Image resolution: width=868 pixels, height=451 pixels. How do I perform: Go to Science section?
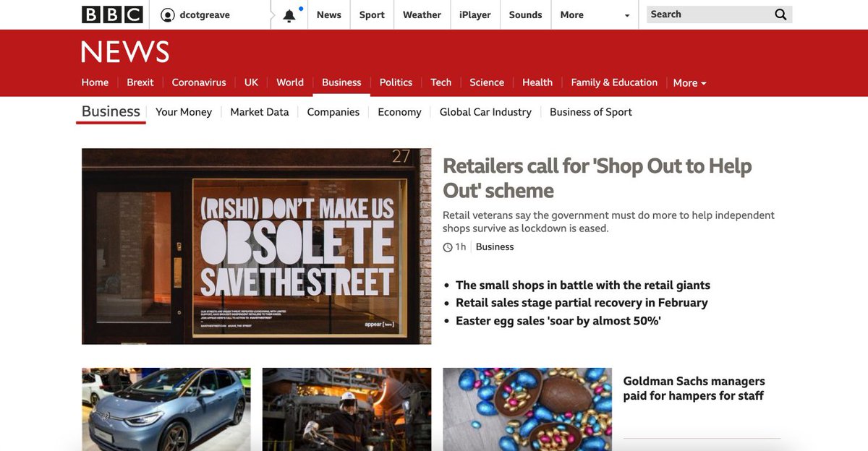pyautogui.click(x=487, y=82)
